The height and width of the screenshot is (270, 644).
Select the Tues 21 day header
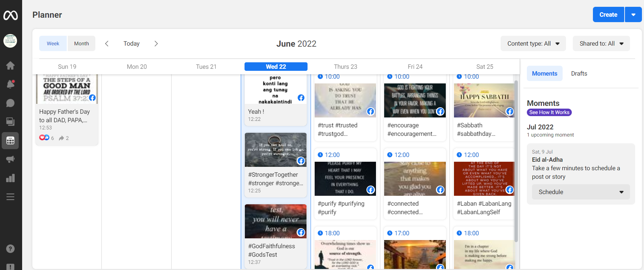[x=206, y=67]
